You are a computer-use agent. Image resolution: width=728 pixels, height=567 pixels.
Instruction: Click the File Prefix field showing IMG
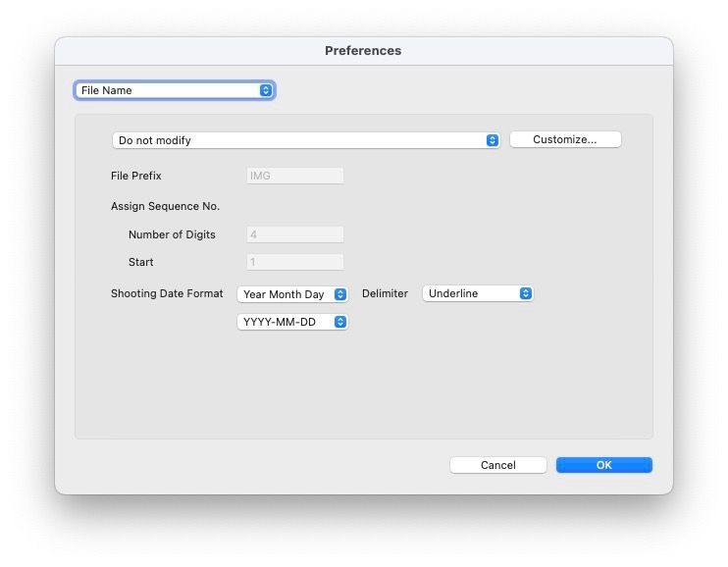pos(294,176)
